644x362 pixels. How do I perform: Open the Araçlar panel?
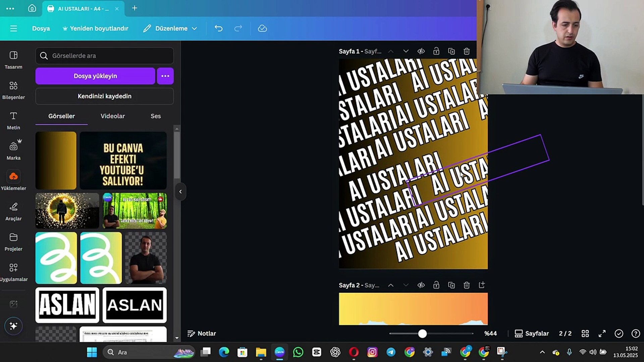coord(13,210)
